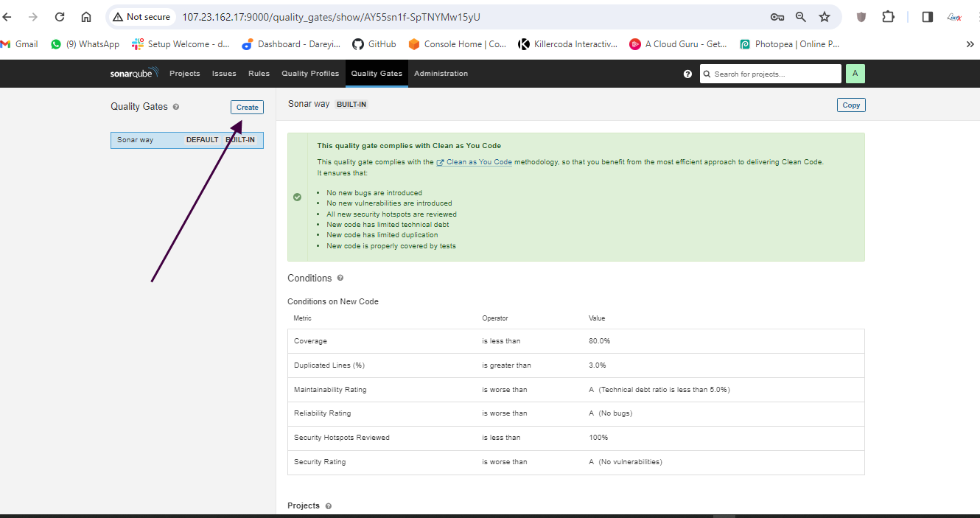Open the Administration menu
The image size is (980, 518).
[x=441, y=74]
